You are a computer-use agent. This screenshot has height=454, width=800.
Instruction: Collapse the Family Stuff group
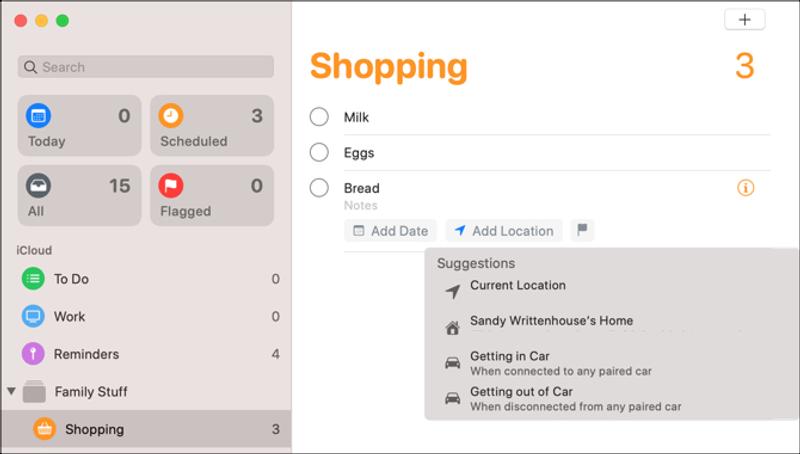click(11, 392)
